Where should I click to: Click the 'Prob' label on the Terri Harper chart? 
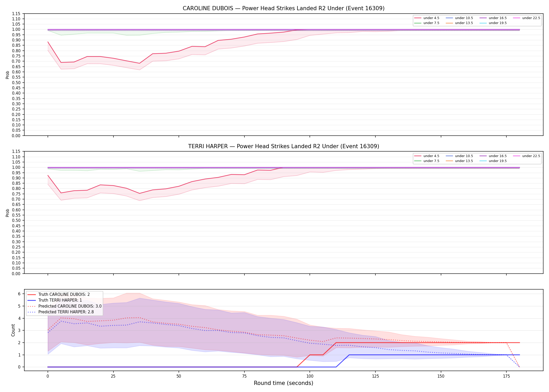(x=8, y=213)
